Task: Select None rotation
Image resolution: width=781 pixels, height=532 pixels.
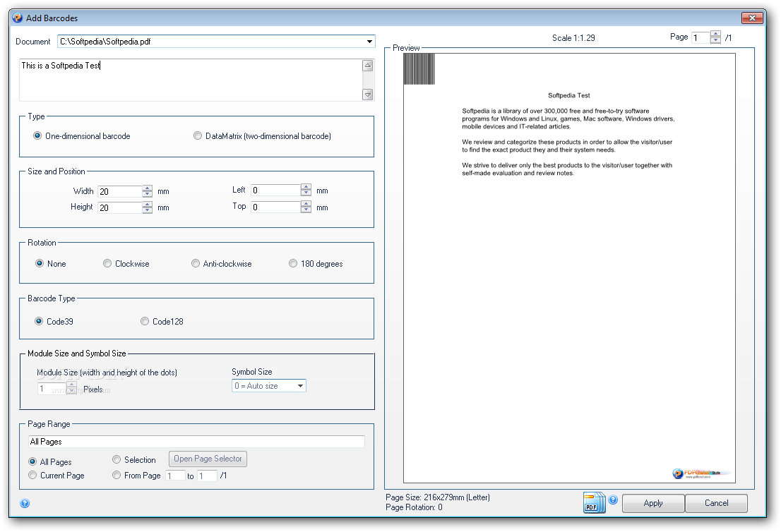Action: [40, 263]
